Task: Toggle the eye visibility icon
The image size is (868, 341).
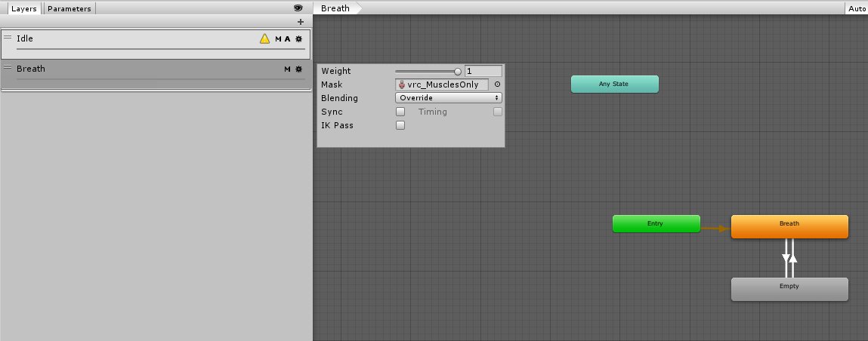Action: 298,8
